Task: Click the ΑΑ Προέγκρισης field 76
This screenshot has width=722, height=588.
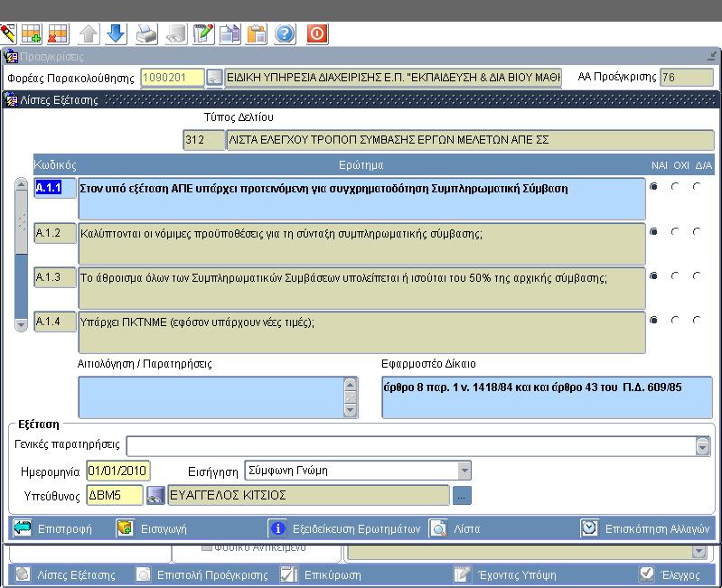Action: (687, 78)
